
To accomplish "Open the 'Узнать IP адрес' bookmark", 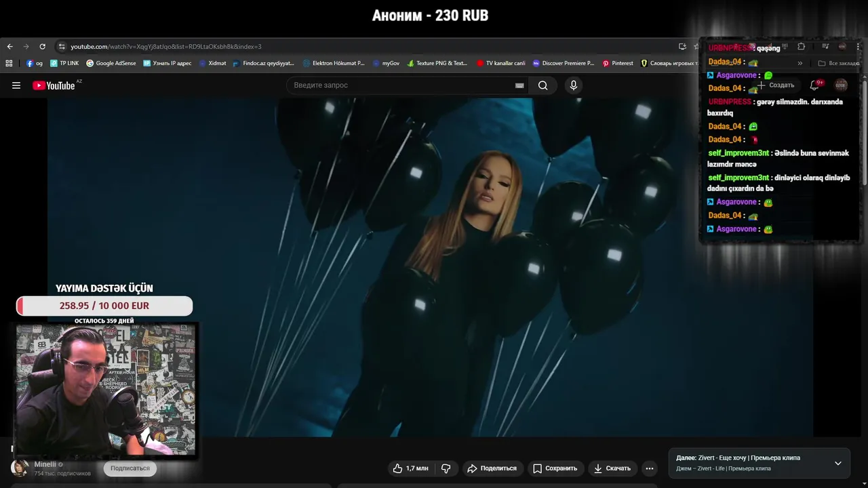I will click(167, 63).
